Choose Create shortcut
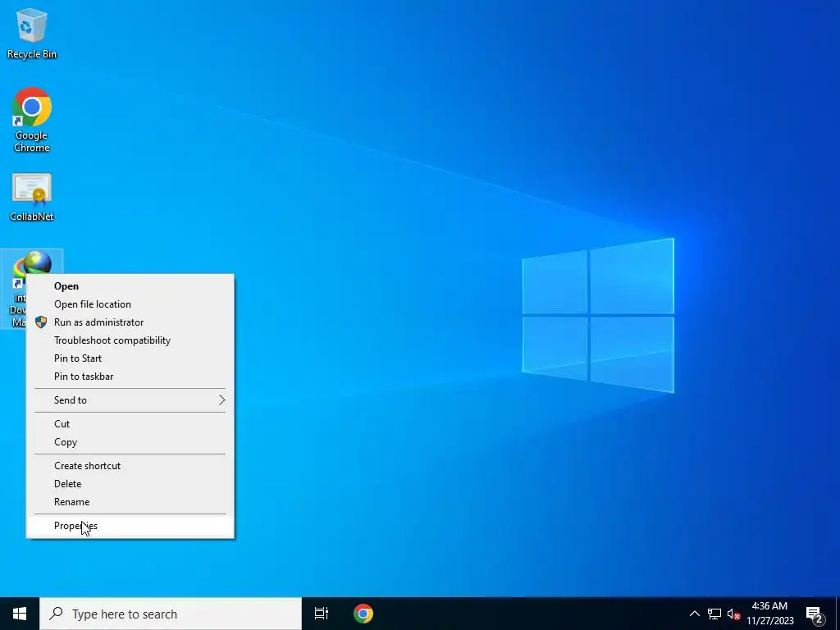The width and height of the screenshot is (840, 630). pos(130,466)
